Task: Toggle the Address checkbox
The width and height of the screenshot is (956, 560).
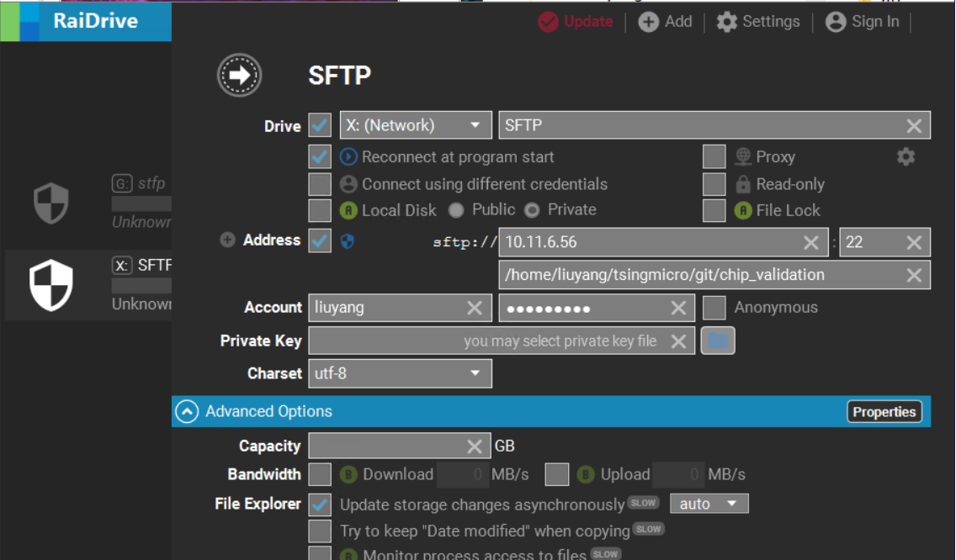Action: [320, 240]
